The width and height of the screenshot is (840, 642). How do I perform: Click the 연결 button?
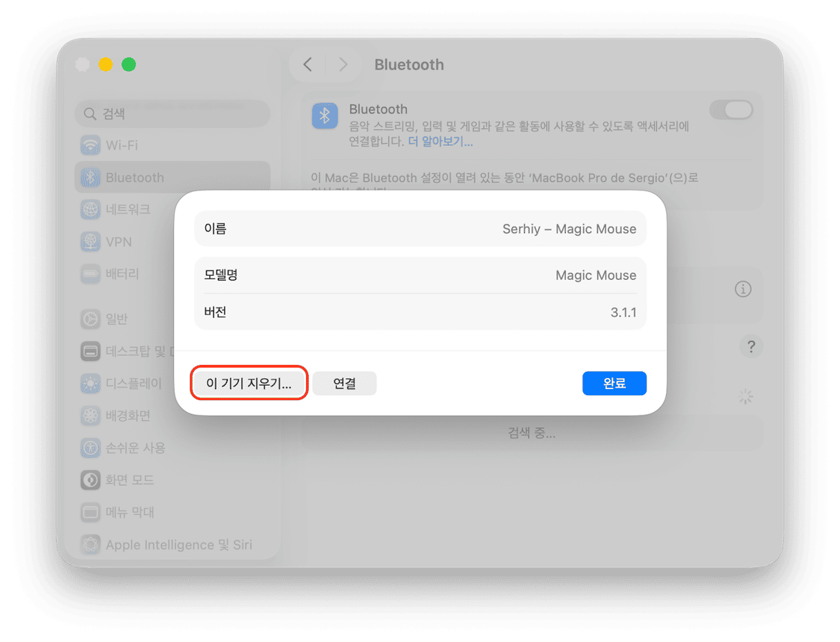coord(344,384)
